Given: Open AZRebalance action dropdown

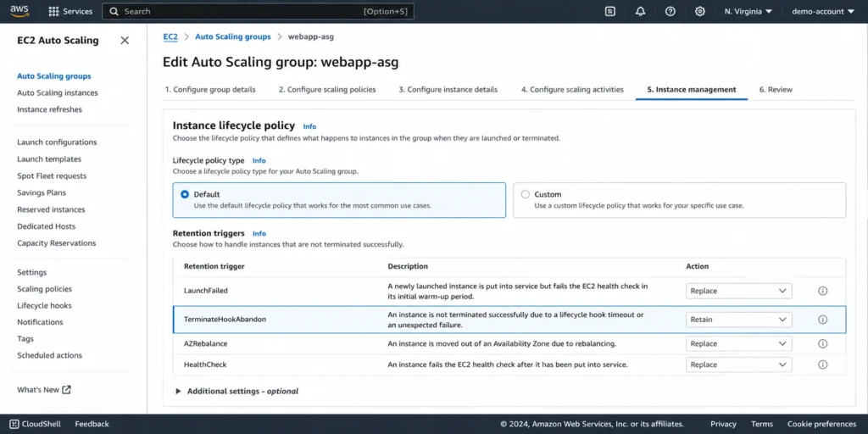Looking at the screenshot, I should (x=739, y=344).
